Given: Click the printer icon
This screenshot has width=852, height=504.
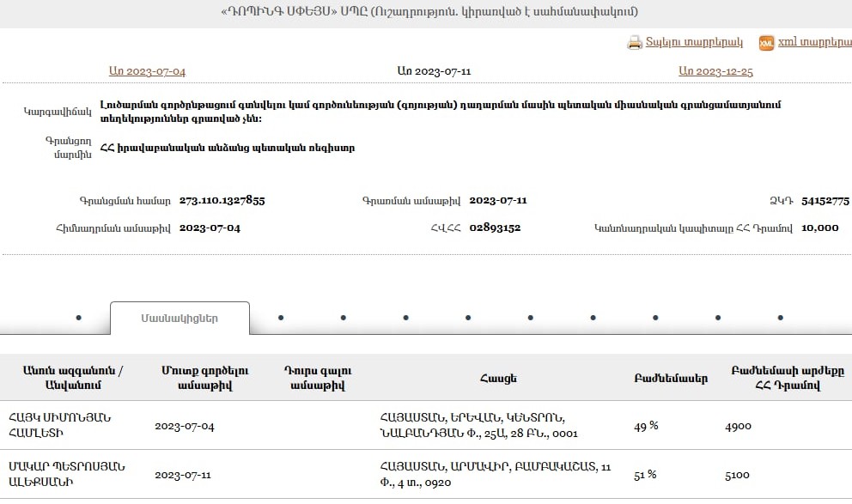Looking at the screenshot, I should coord(635,43).
